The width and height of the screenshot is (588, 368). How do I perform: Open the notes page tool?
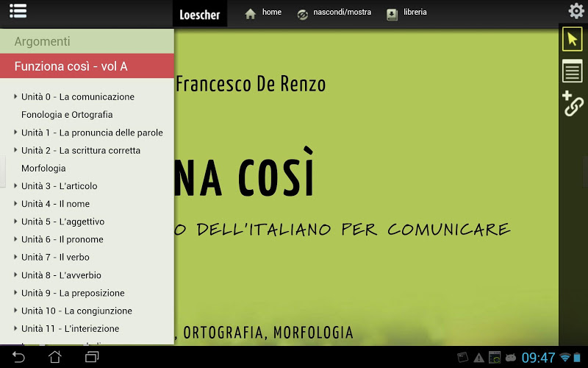click(573, 71)
